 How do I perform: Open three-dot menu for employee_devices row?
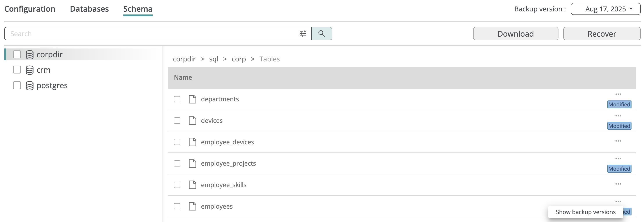(x=618, y=141)
